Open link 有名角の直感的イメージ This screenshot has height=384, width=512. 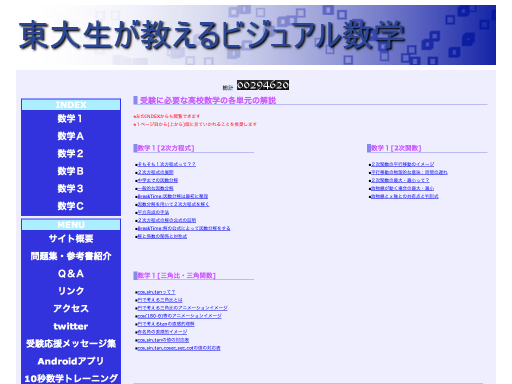(x=162, y=332)
